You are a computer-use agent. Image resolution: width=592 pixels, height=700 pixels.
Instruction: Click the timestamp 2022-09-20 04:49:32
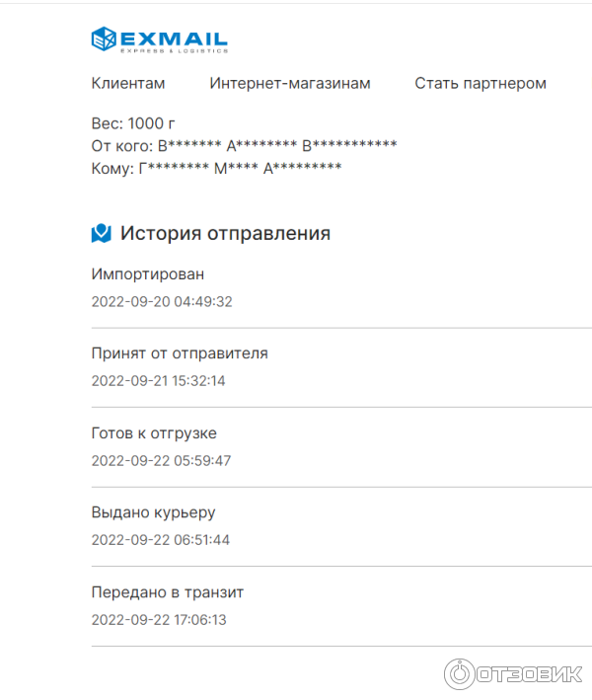point(162,301)
